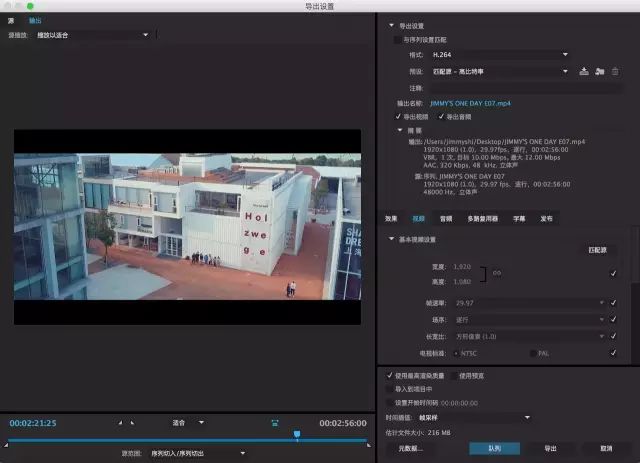This screenshot has height=463, width=640.
Task: Click the in point triangle at timeline start
Action: coord(6,445)
